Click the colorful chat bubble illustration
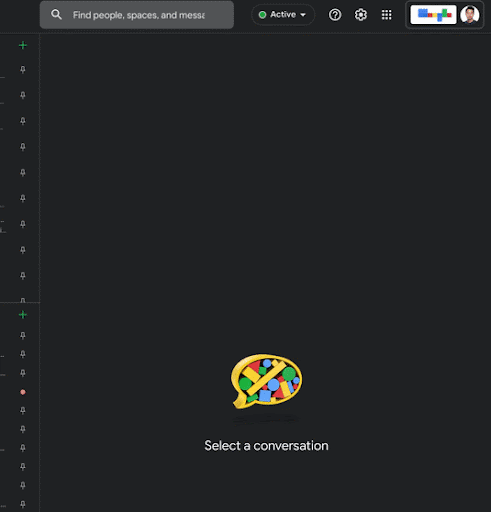Image resolution: width=491 pixels, height=512 pixels. tap(266, 381)
